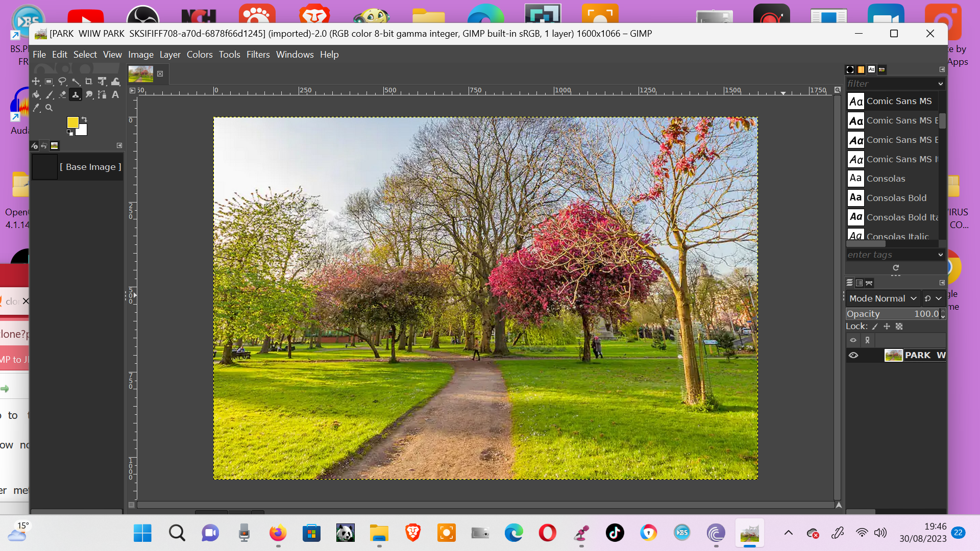The image size is (980, 551).
Task: Select the Zoom magnifier tool
Action: pos(49,108)
